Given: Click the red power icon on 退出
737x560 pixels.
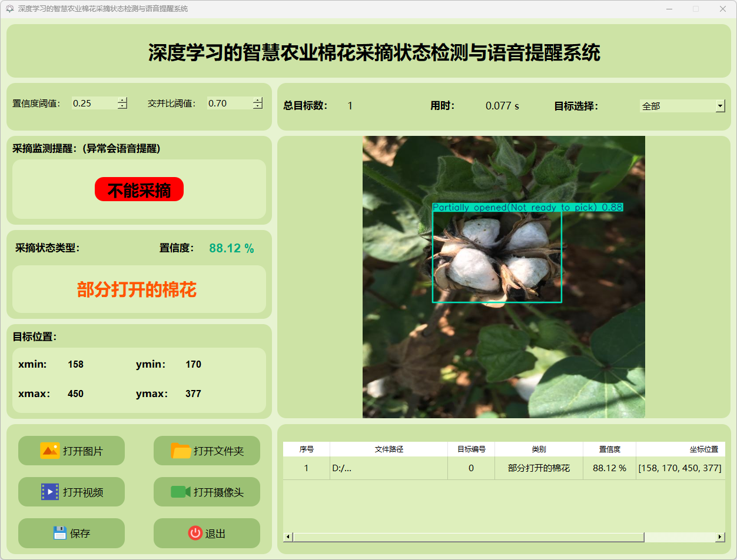Looking at the screenshot, I should click(195, 533).
